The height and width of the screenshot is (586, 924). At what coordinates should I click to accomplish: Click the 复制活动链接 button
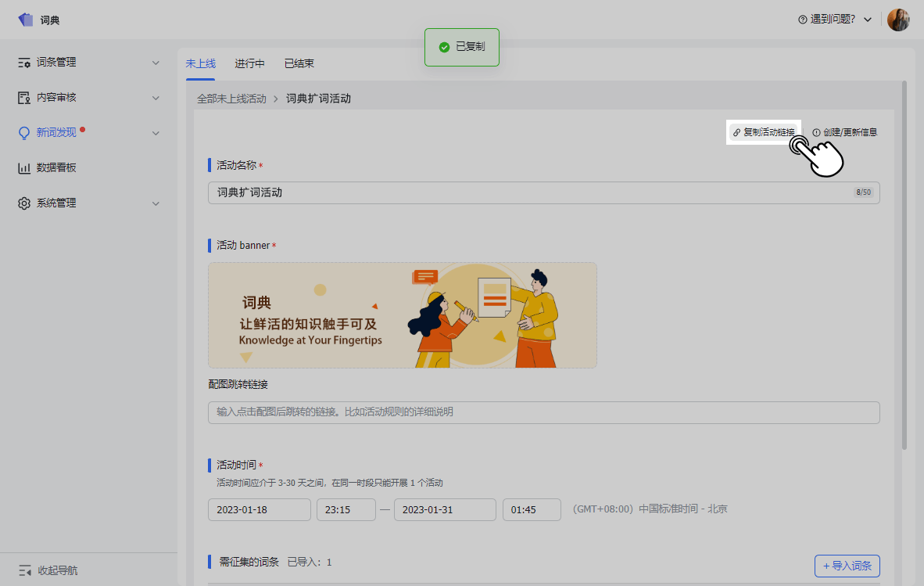click(763, 132)
